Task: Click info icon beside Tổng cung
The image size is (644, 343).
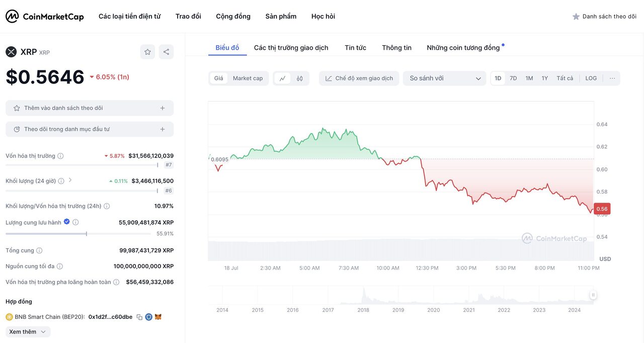Action: pyautogui.click(x=39, y=250)
